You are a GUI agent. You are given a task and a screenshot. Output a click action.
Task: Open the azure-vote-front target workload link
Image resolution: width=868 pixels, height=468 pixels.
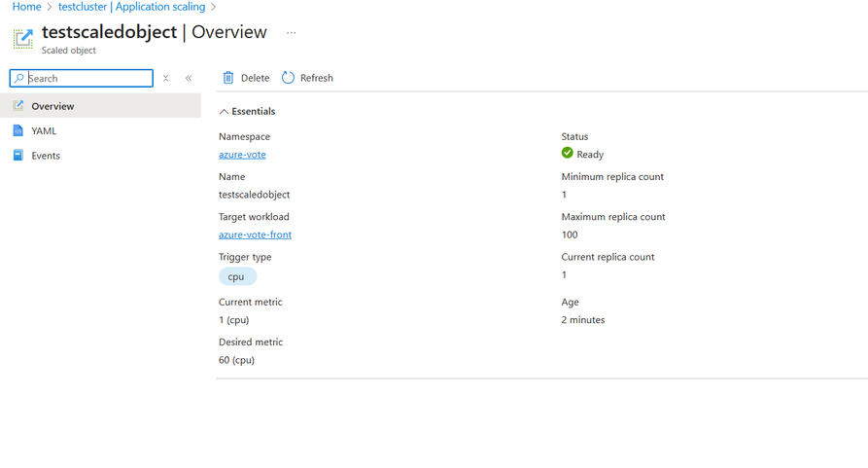(x=255, y=234)
